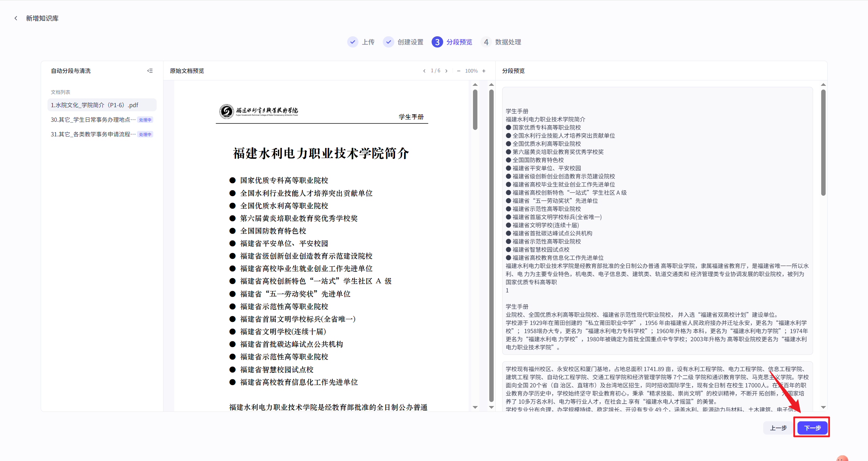Select document 30.其它_学生日常事务办理地点
Viewport: 868px width, 461px height.
click(x=92, y=119)
